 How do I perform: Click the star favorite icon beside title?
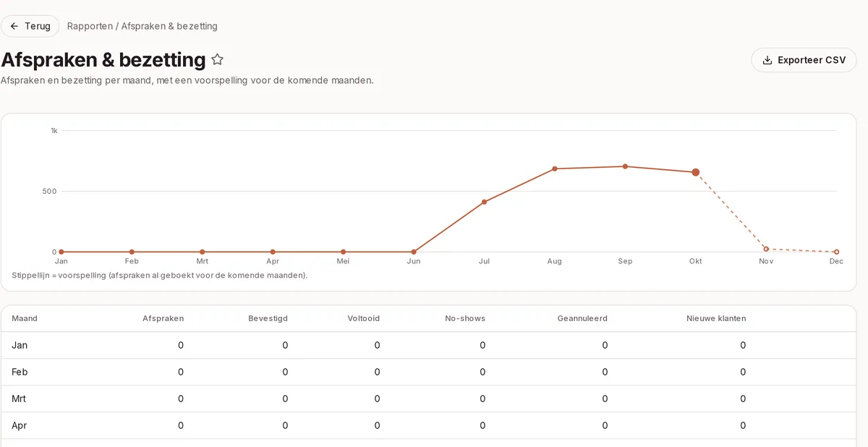point(217,59)
